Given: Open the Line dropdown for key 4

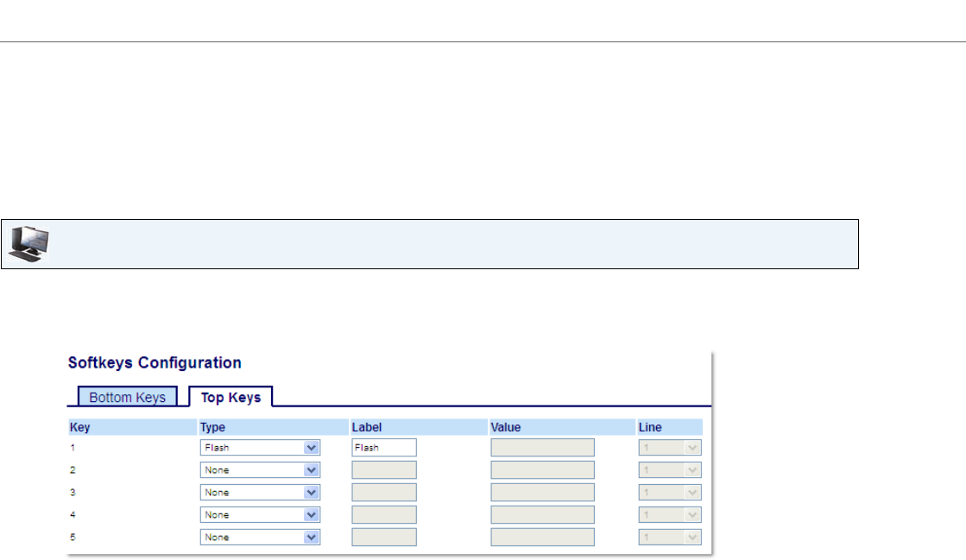Looking at the screenshot, I should pos(670,514).
